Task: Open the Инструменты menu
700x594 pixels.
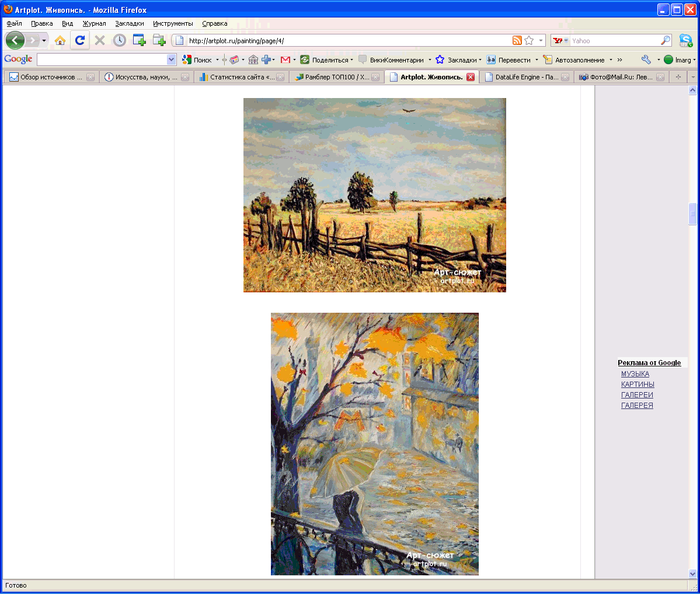Action: 173,23
